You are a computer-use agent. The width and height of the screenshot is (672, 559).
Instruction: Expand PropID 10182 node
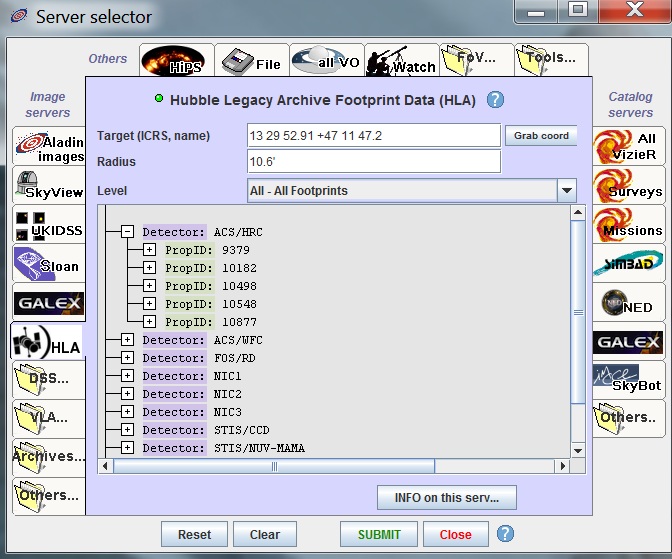click(149, 267)
